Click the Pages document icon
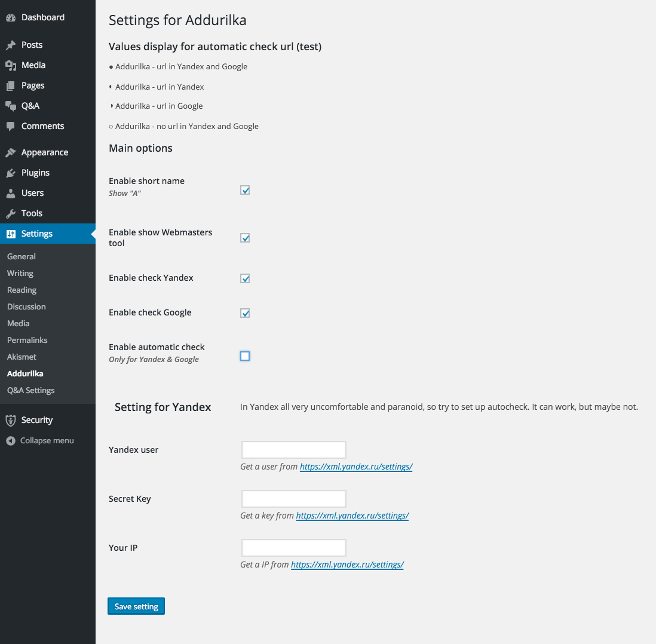Screen dimensions: 656x644 [11, 86]
